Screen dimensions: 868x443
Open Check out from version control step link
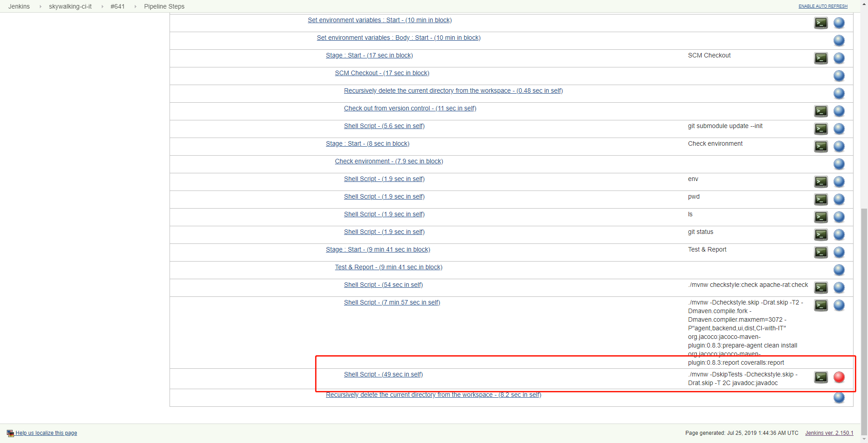410,108
